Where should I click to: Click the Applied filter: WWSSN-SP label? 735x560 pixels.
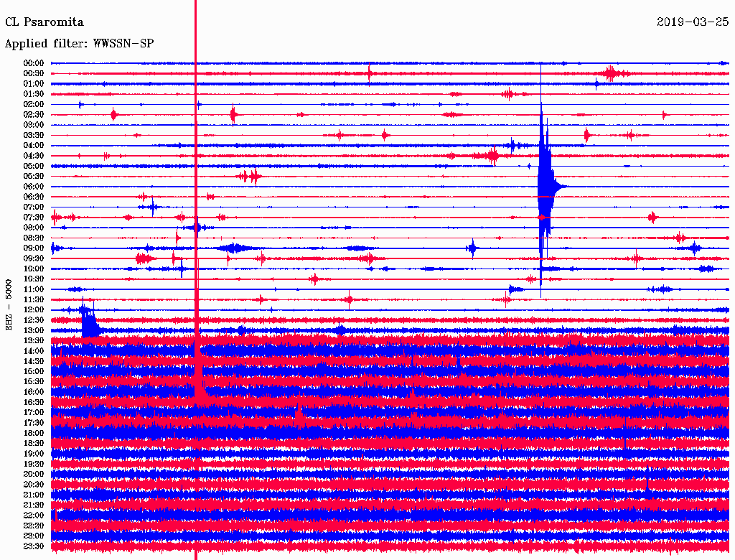point(79,44)
